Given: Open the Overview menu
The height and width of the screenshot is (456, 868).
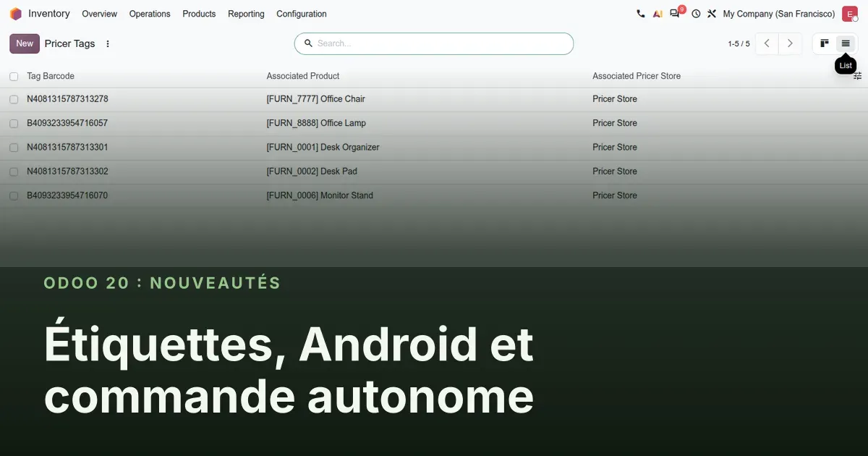Looking at the screenshot, I should 99,14.
